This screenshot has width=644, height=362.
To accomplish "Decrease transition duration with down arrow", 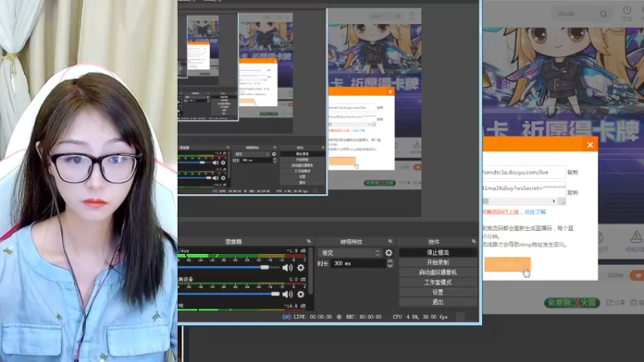I will (x=390, y=266).
